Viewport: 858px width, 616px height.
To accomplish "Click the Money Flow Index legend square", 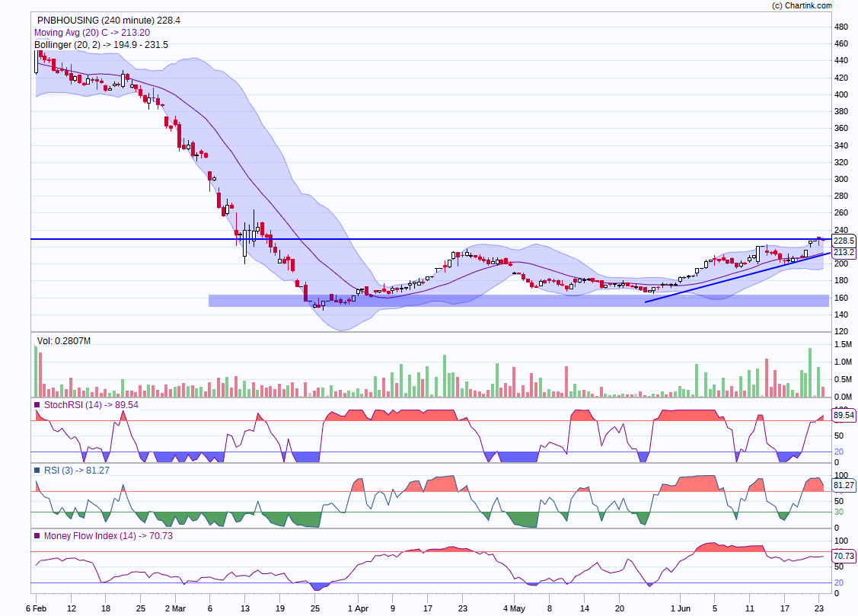I will click(x=37, y=536).
